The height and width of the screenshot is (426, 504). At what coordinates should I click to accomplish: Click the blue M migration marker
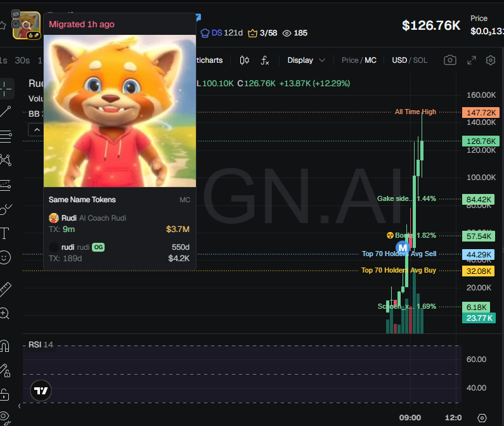click(403, 248)
